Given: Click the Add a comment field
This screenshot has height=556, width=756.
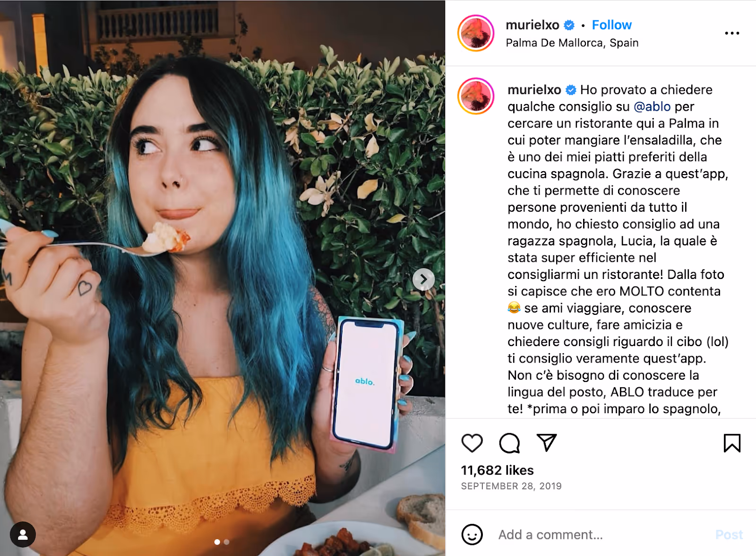Looking at the screenshot, I should 600,535.
